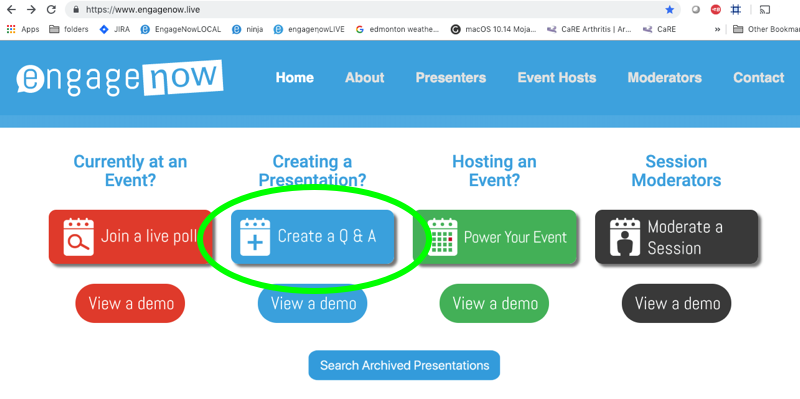Open the Contact menu item
Image resolution: width=800 pixels, height=399 pixels.
(x=759, y=78)
